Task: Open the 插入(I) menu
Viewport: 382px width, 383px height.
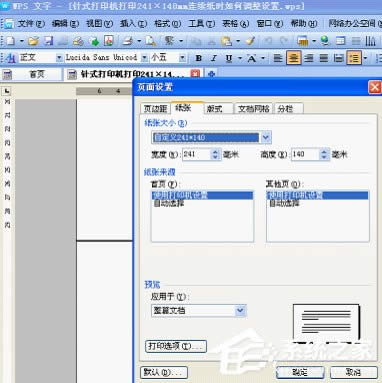Action: (133, 24)
